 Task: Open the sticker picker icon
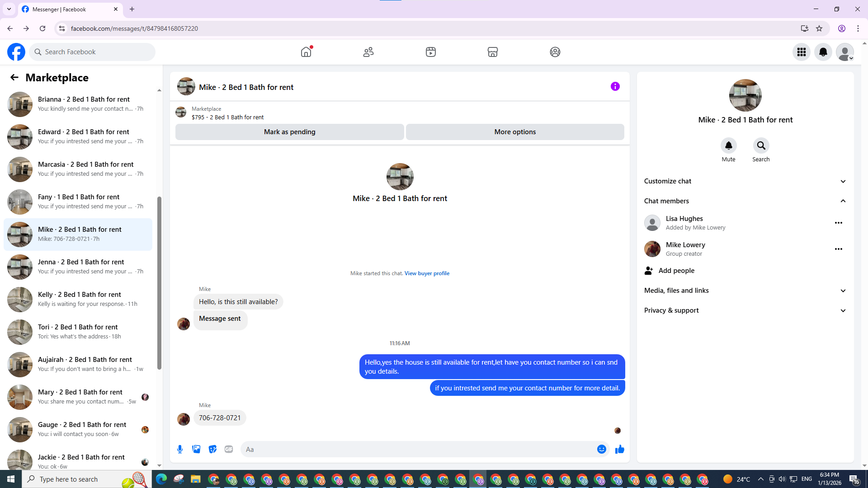pyautogui.click(x=212, y=449)
